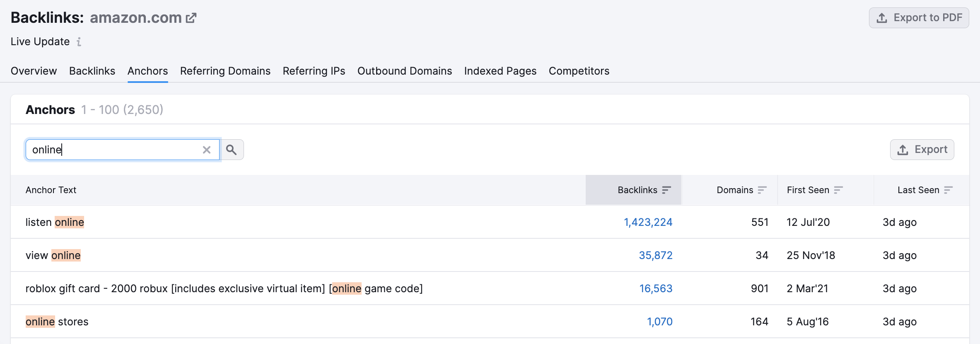Open 1,423,224 backlinks for listen online
980x344 pixels.
[648, 222]
